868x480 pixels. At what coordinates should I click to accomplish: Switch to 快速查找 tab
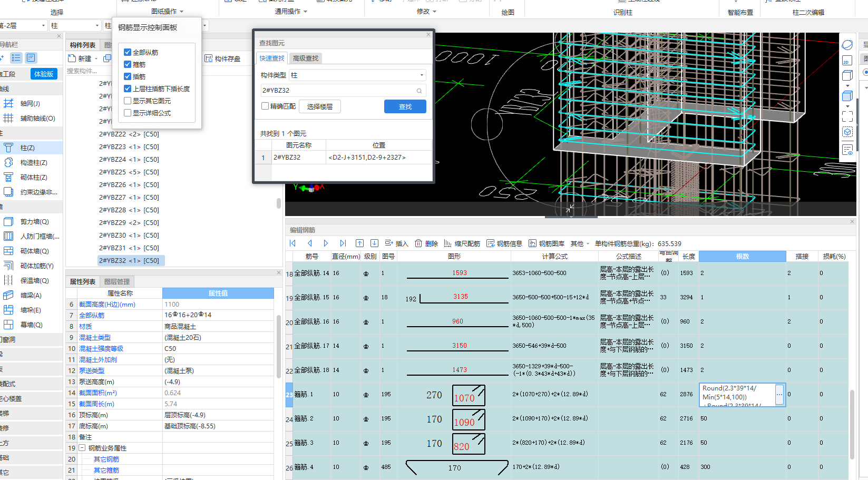tap(272, 58)
